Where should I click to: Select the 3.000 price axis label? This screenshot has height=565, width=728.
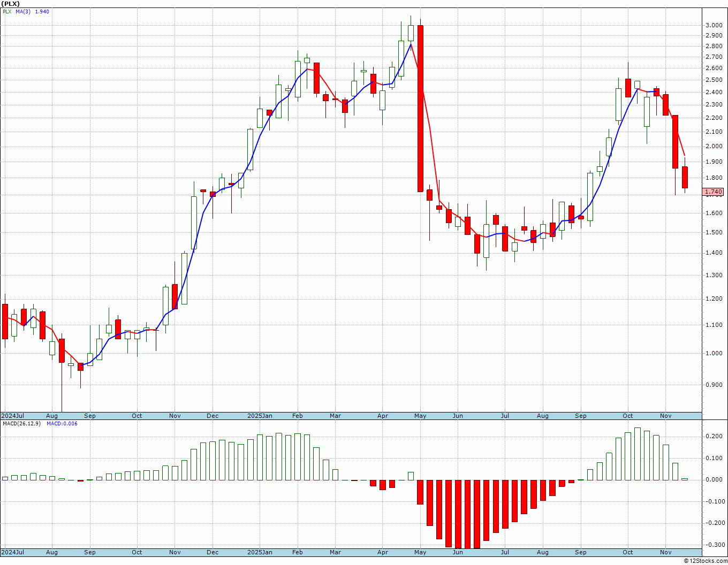coord(714,25)
